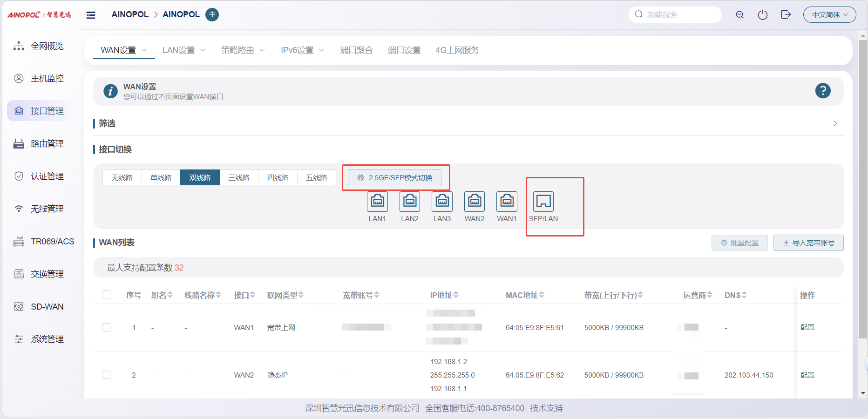Click the logout icon in header

[x=786, y=15]
